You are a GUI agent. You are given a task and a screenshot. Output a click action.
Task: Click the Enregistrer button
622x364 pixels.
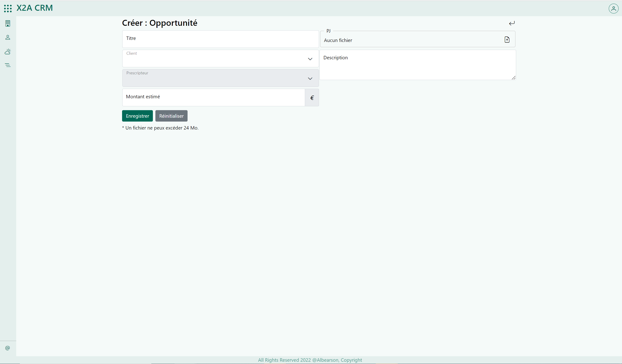[x=137, y=116]
